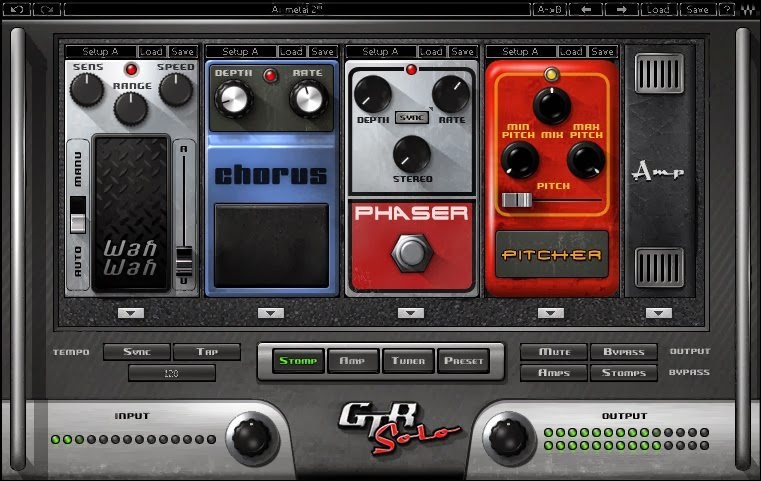Open help with the question mark button

tap(727, 9)
